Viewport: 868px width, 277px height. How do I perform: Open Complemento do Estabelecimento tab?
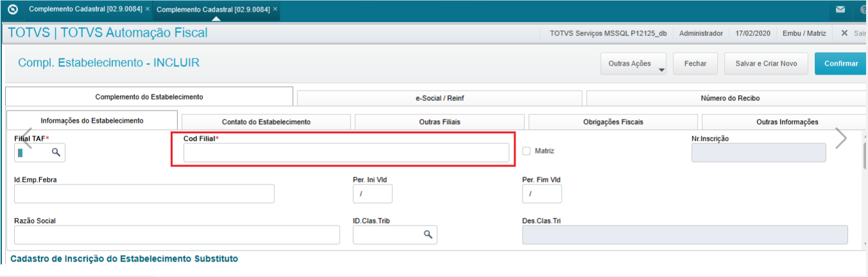[149, 96]
